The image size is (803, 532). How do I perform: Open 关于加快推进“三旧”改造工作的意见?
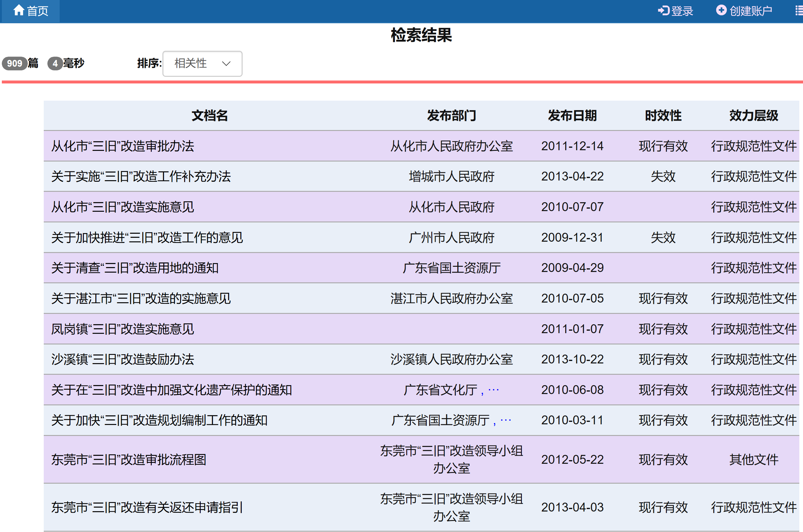point(147,237)
